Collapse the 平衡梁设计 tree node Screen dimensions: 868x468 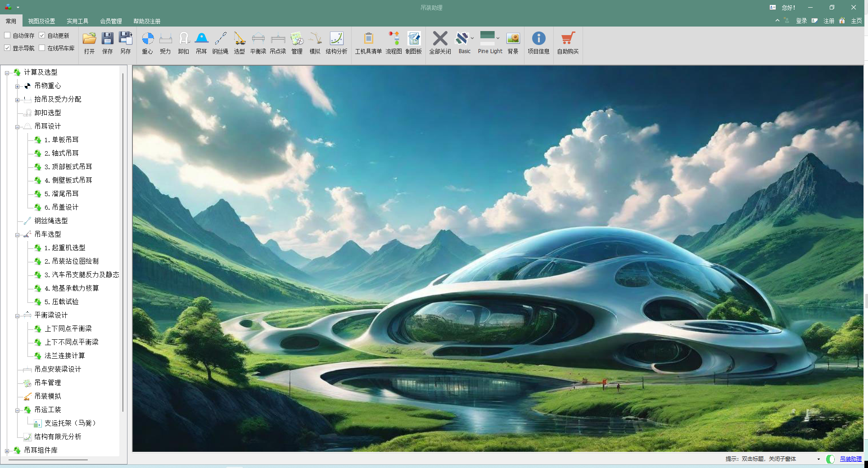17,316
